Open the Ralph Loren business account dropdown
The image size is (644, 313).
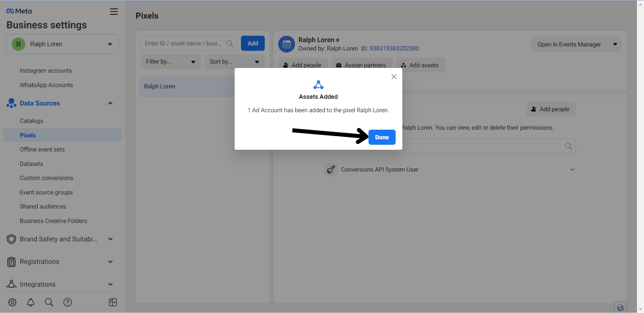point(62,44)
